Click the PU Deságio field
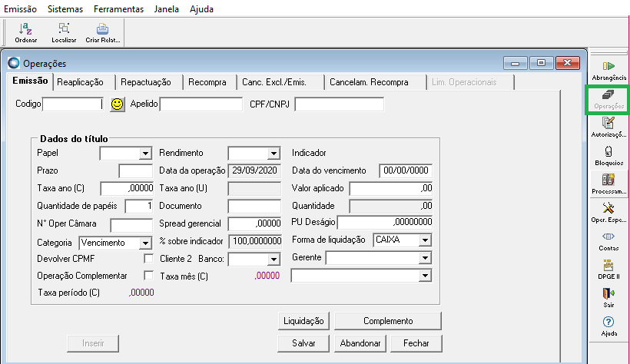 coord(385,222)
